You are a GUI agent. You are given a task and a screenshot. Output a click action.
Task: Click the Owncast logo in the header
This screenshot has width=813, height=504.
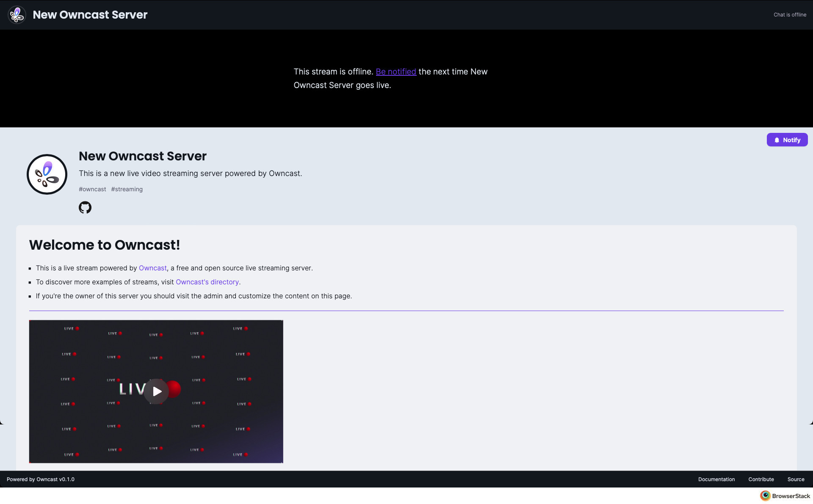(17, 15)
